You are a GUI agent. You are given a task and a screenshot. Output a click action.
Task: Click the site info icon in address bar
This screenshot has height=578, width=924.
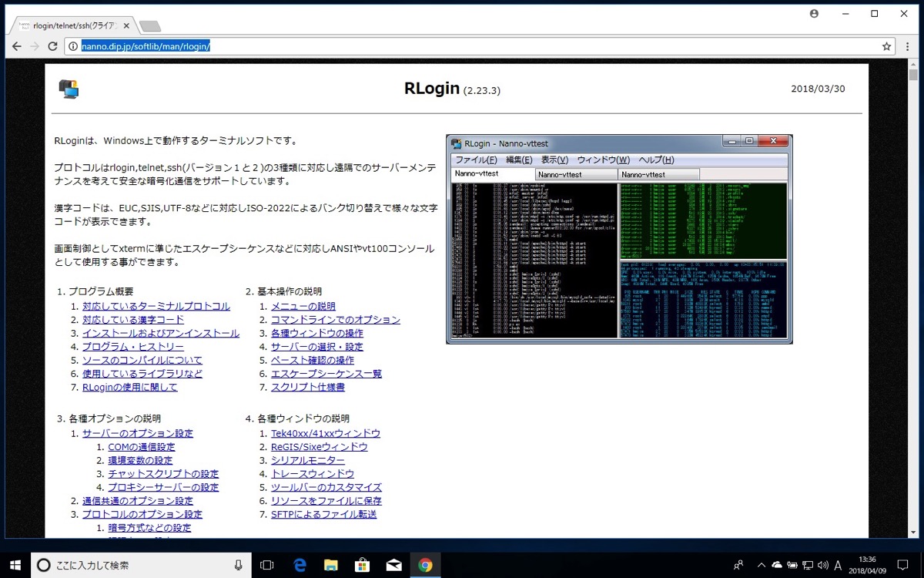[x=72, y=46]
